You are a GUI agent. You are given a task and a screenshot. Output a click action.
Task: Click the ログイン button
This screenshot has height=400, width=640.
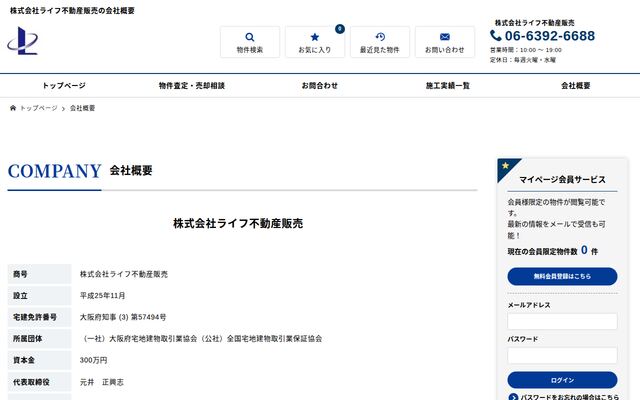[562, 380]
